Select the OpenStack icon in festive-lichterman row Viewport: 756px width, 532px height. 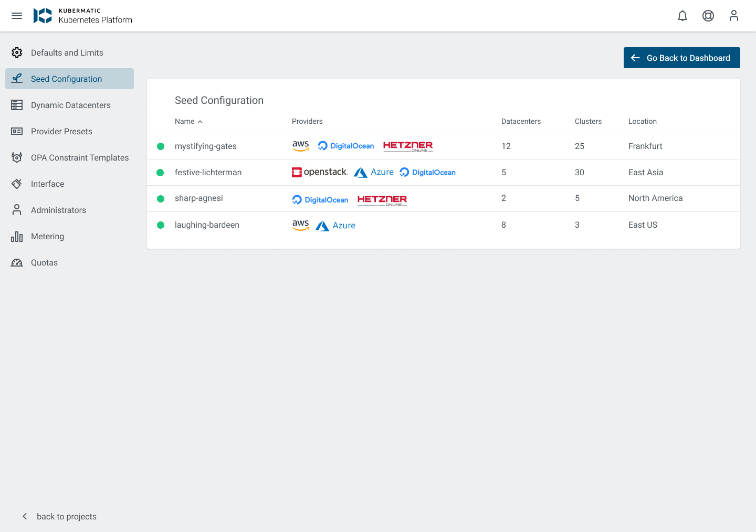coord(319,172)
